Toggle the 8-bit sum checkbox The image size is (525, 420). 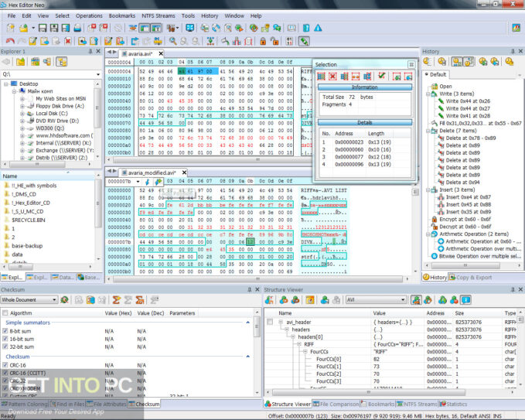click(5, 331)
